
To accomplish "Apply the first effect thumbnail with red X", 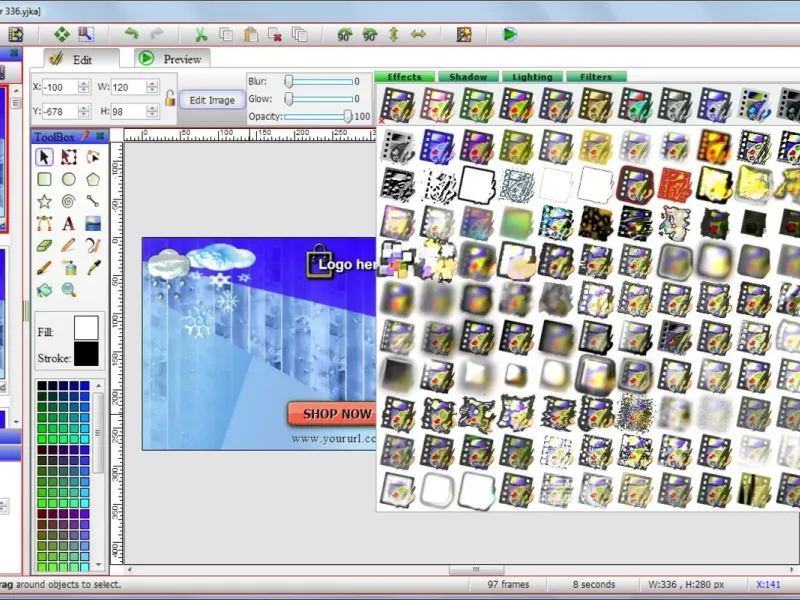I will click(x=397, y=104).
